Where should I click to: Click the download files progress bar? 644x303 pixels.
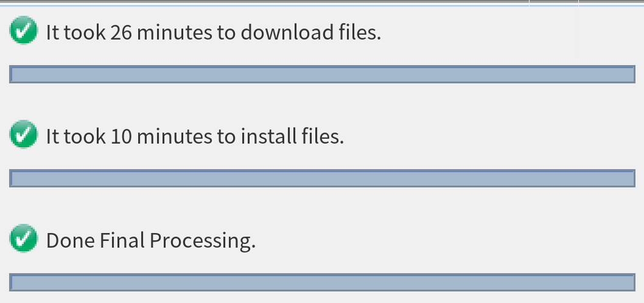pos(323,75)
